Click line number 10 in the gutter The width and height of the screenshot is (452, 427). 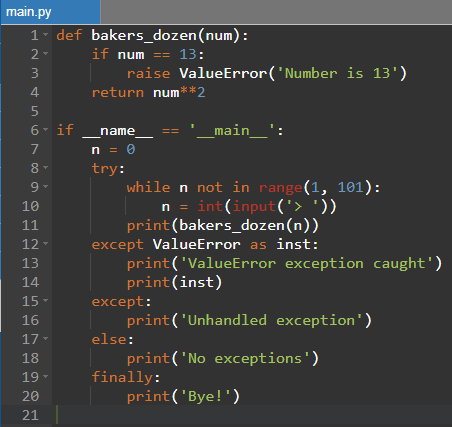(x=31, y=206)
